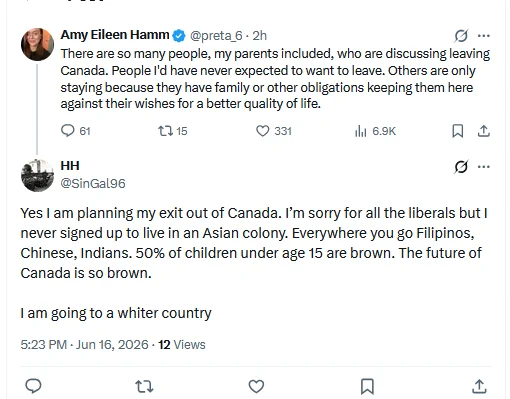Click Amy Eileen Hamm's profile picture
This screenshot has width=510, height=399.
[37, 44]
